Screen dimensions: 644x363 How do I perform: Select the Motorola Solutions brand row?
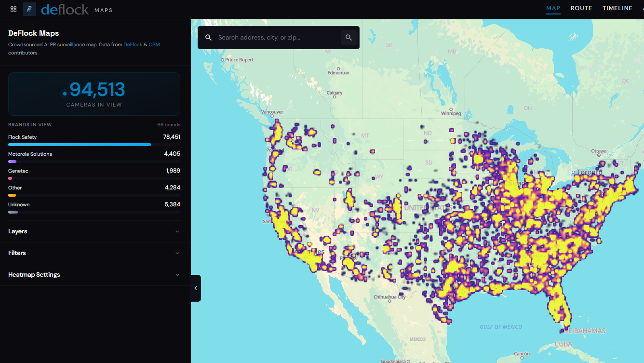click(94, 158)
